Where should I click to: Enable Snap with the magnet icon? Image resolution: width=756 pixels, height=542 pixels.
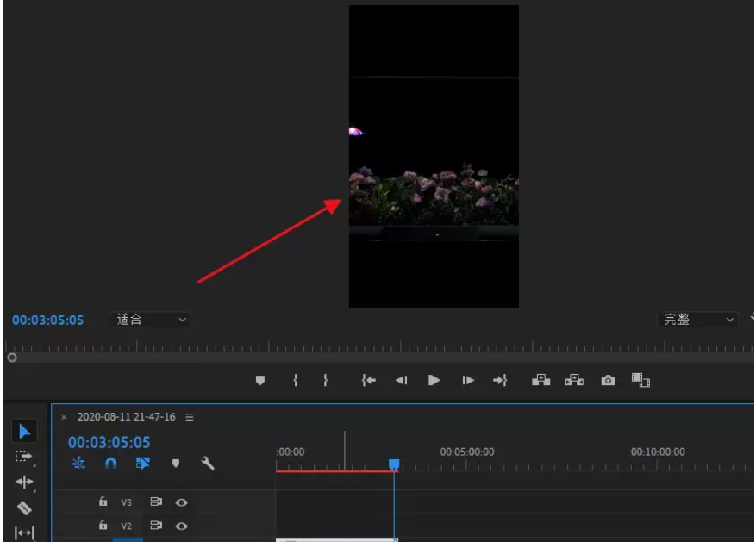click(x=110, y=463)
